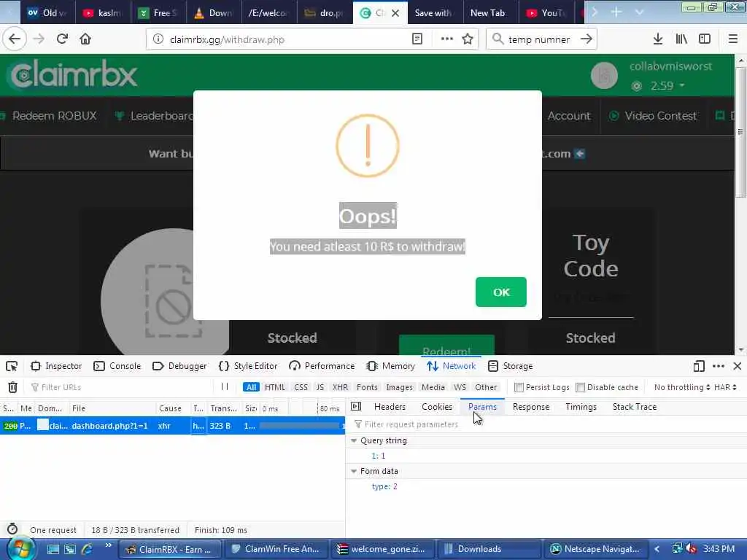Open the Account nav link
The height and width of the screenshot is (560, 747).
[569, 116]
